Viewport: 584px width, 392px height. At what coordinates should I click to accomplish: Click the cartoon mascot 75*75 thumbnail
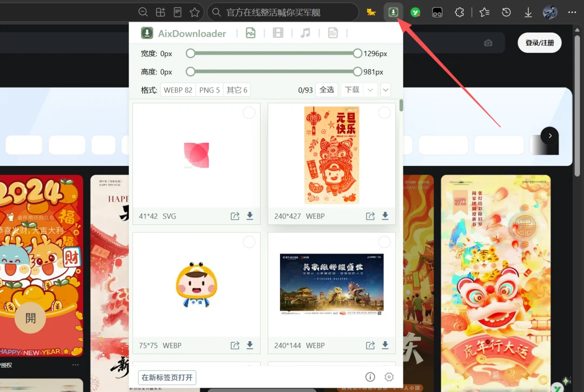196,285
